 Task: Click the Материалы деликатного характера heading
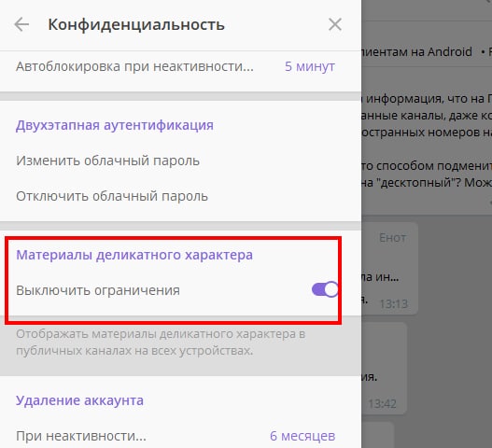point(134,255)
